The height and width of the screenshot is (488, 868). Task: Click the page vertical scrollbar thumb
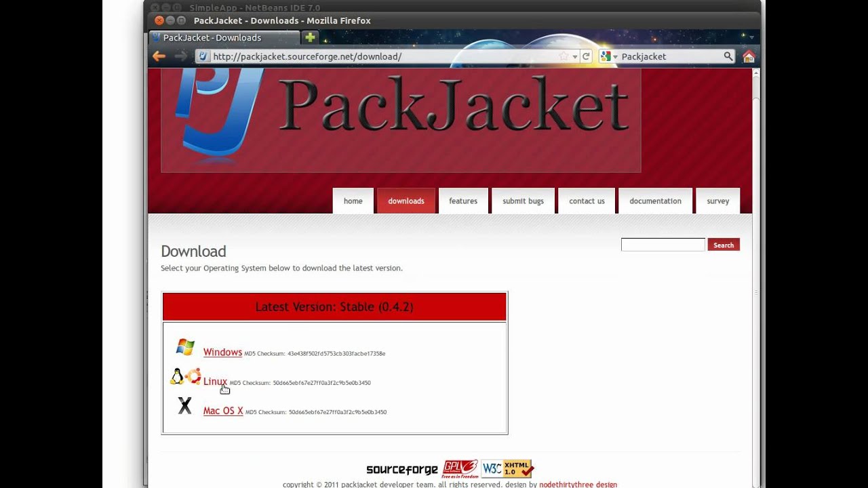tap(756, 293)
